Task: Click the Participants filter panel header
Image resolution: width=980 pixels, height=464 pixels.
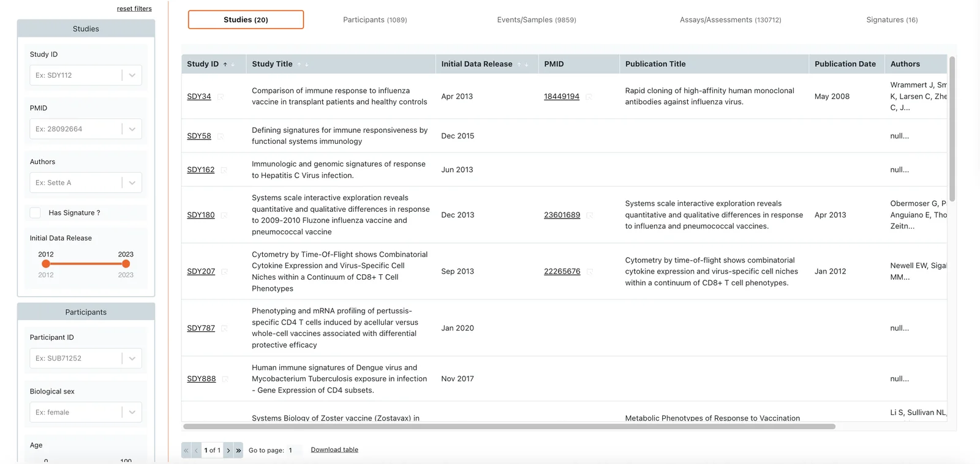Action: tap(86, 312)
